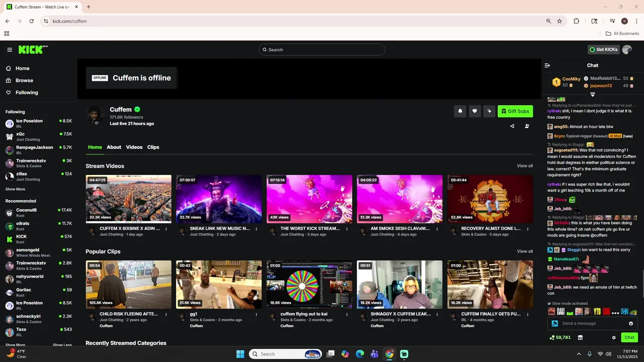Show hidden system tray icons
This screenshot has width=644, height=362.
pos(579,354)
